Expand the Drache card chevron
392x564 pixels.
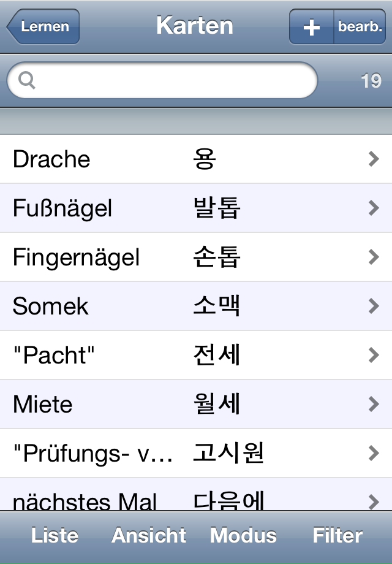[x=374, y=159]
